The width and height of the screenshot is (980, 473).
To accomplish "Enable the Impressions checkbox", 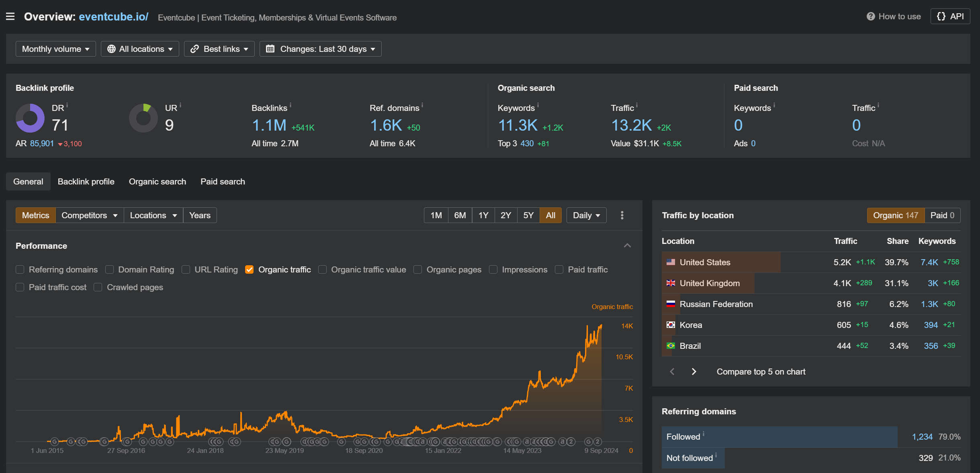I will click(x=493, y=269).
